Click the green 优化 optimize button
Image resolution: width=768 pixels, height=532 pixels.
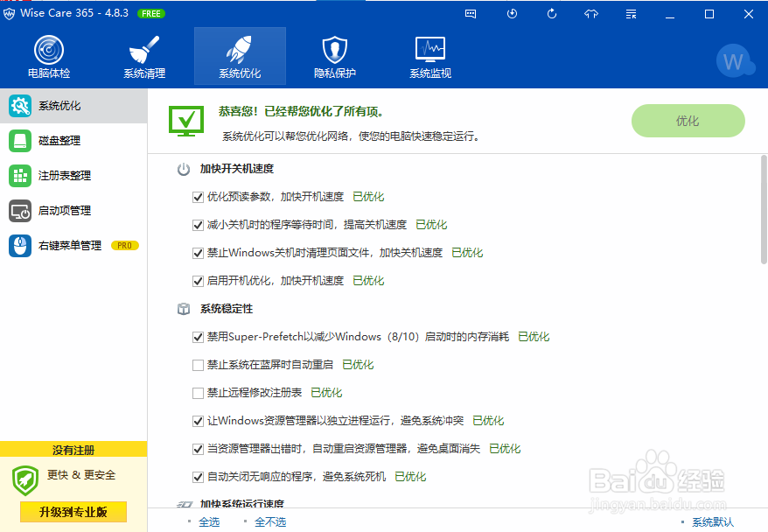tap(688, 121)
